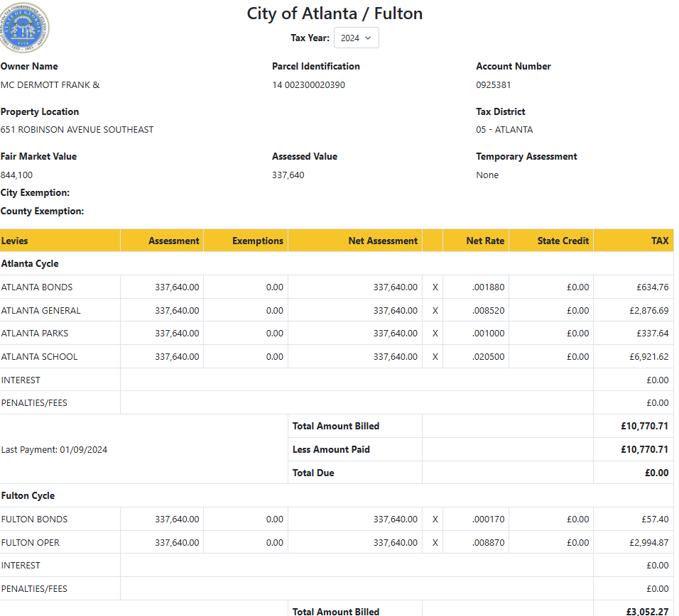Click the Net Rate column header
The height and width of the screenshot is (616, 679).
point(485,241)
